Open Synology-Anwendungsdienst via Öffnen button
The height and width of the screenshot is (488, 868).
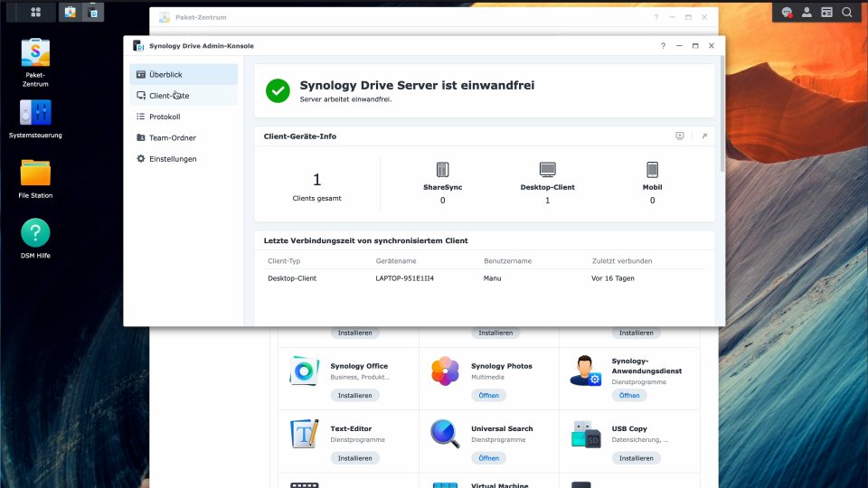[x=629, y=396]
